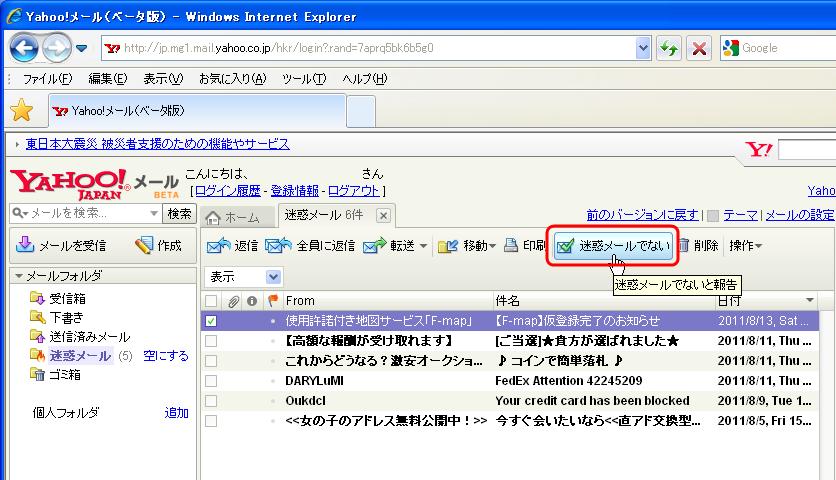Click the 迷惑メールでない button
Viewport: 836px width, 480px height.
pos(613,245)
